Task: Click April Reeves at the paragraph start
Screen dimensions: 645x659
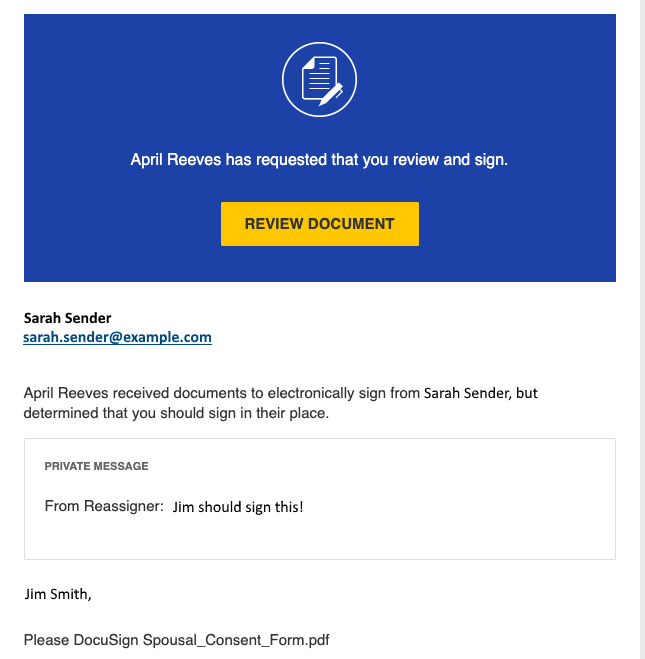Action: tap(66, 393)
